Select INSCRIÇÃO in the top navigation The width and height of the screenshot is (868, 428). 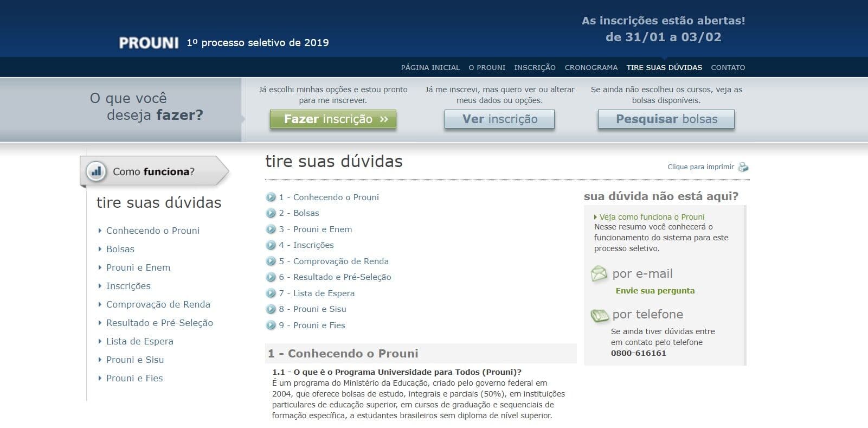tap(535, 68)
